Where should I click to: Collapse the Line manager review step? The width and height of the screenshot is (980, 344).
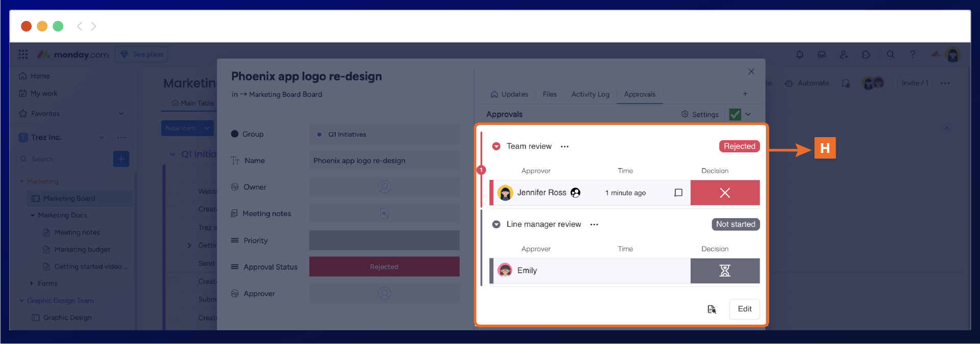496,224
